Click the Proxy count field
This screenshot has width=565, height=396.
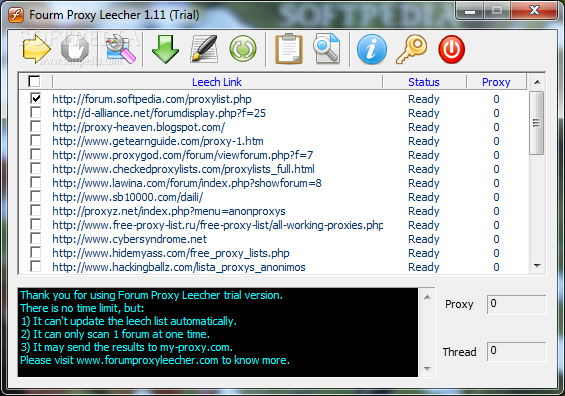point(516,304)
